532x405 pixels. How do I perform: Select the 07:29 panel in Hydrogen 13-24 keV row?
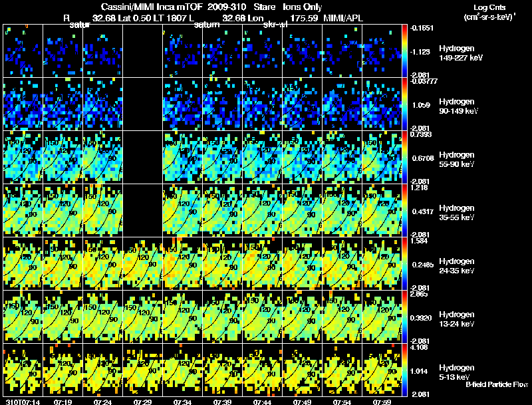click(142, 317)
